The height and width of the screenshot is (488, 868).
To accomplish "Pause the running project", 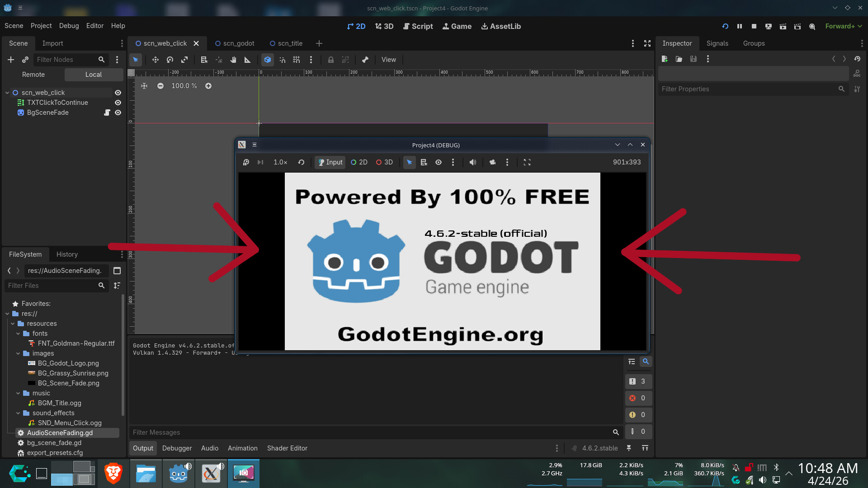I will coord(739,26).
